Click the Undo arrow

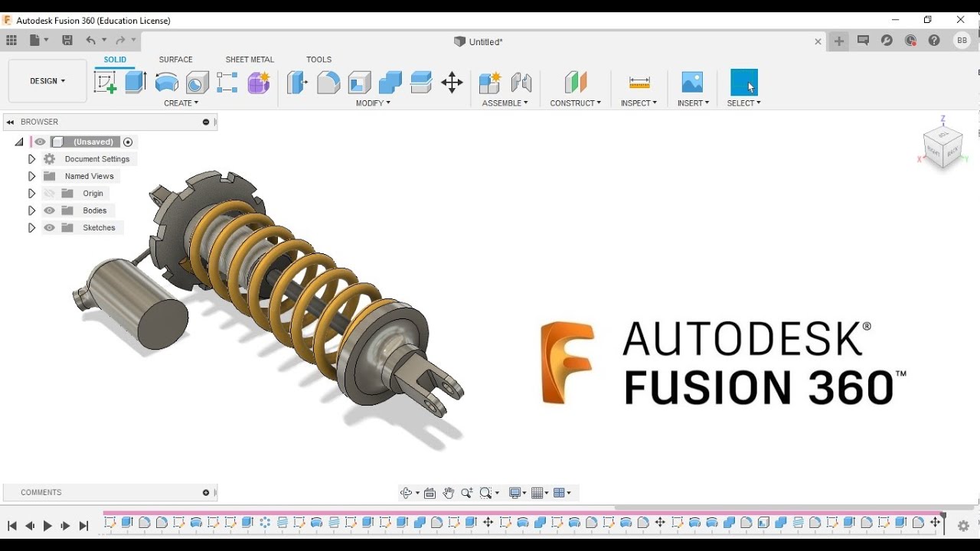pos(91,41)
